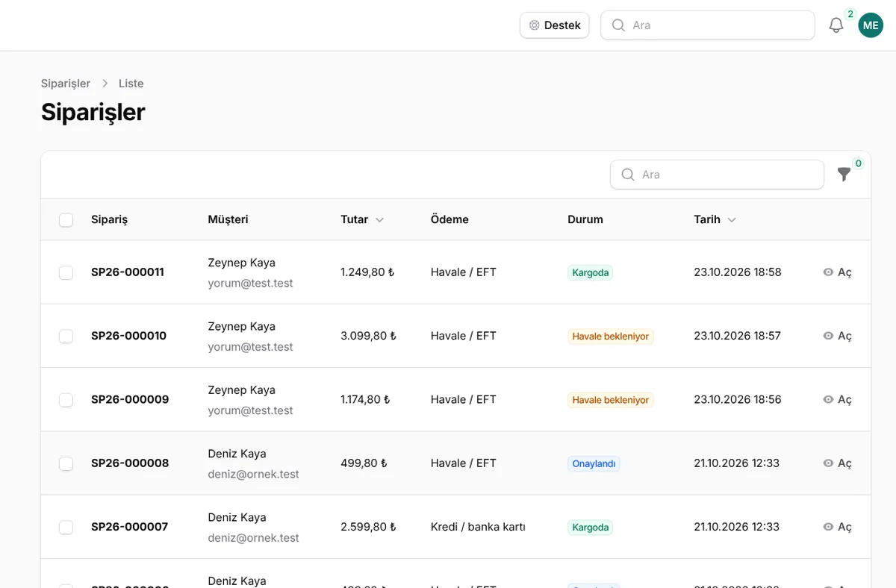The image size is (896, 588).
Task: Open the table filter funnel icon
Action: [844, 175]
